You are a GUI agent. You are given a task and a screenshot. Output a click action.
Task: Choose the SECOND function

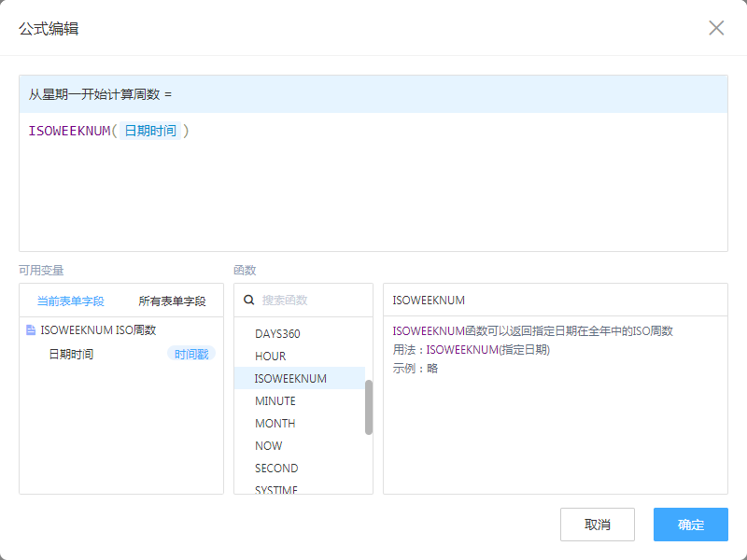(x=276, y=468)
